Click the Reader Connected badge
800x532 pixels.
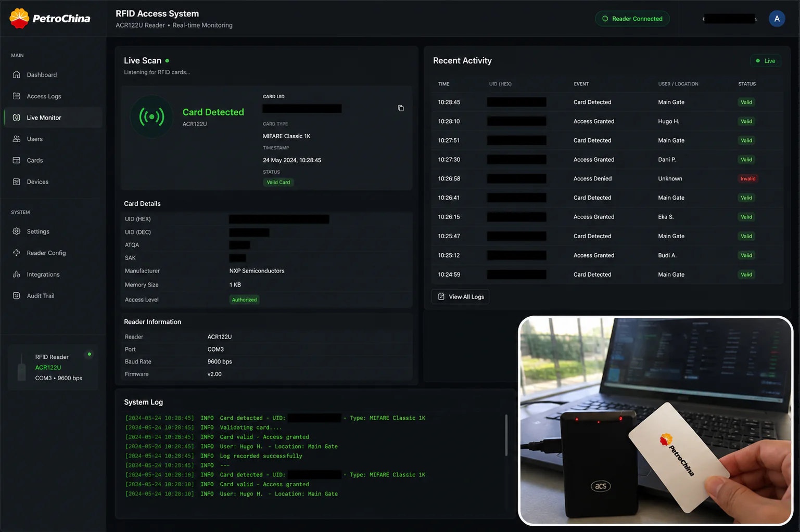(x=632, y=19)
